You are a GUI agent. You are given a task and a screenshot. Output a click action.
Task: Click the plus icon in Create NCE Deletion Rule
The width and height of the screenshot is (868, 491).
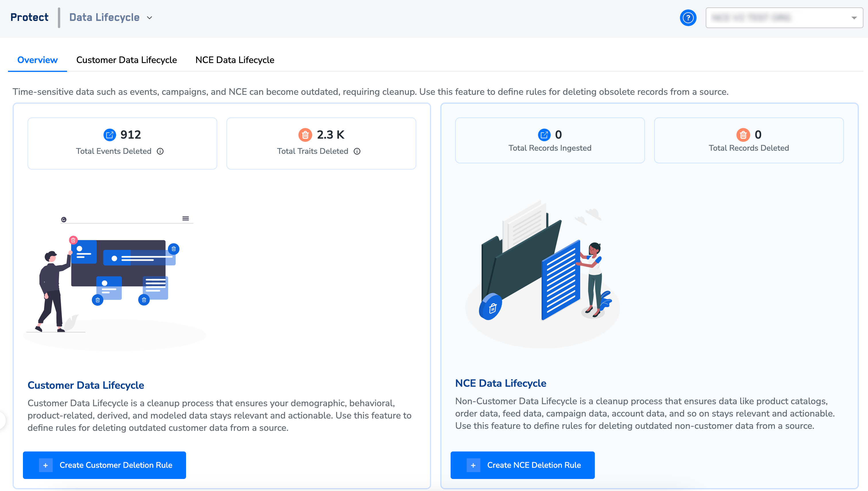click(473, 465)
